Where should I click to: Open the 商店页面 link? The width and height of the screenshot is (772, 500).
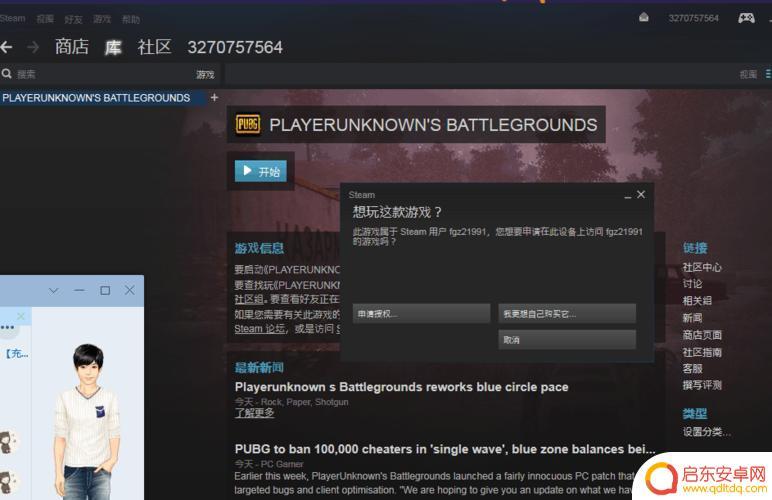pos(702,335)
